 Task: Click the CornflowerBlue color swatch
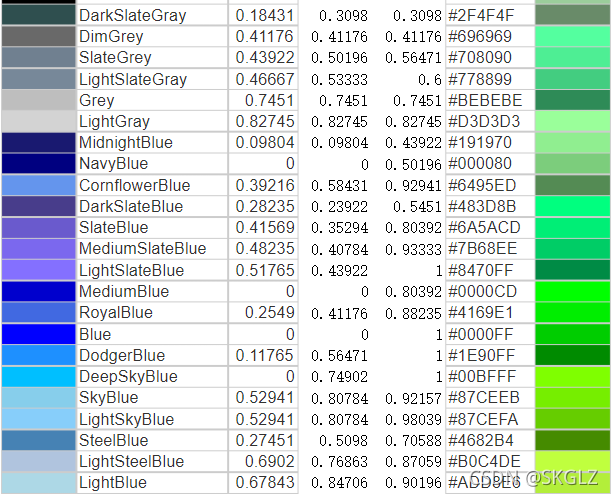pos(39,185)
